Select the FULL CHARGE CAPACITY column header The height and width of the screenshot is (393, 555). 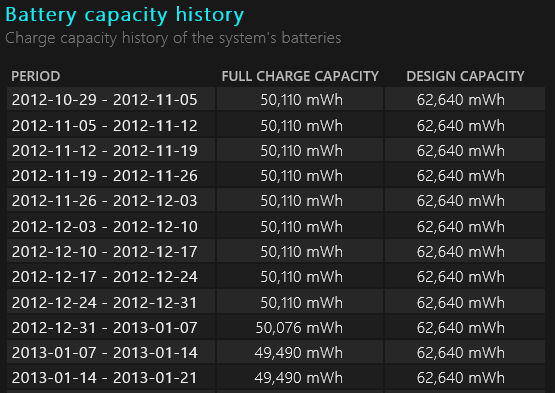tap(300, 76)
